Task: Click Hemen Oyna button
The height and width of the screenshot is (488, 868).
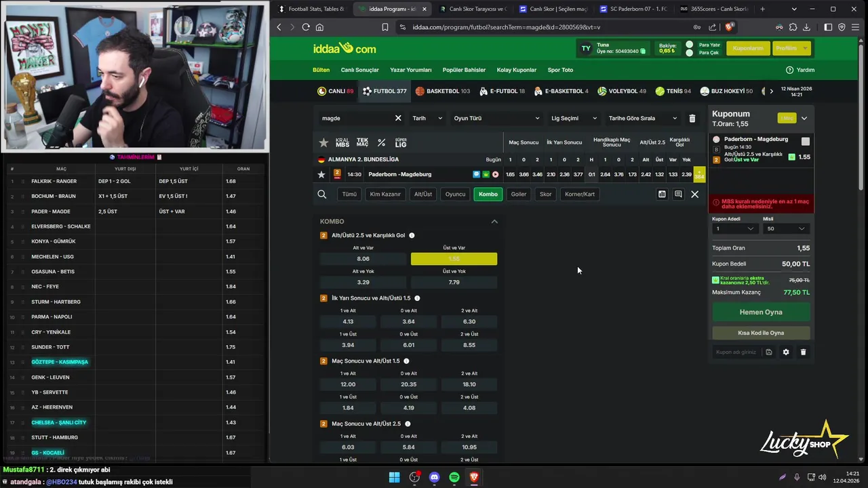Action: coord(761,312)
